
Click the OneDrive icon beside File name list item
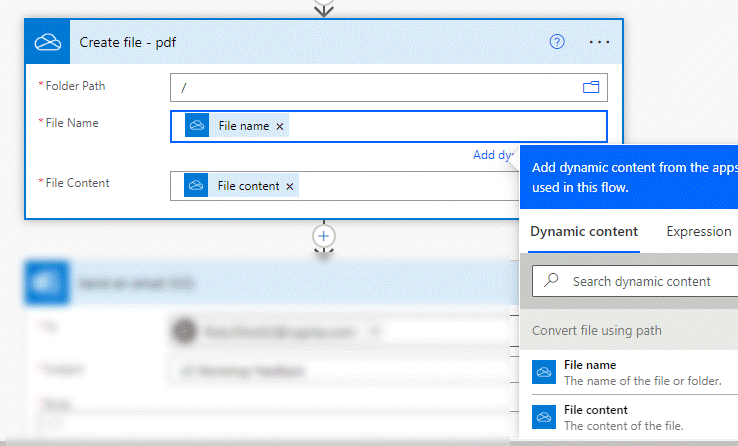click(544, 372)
